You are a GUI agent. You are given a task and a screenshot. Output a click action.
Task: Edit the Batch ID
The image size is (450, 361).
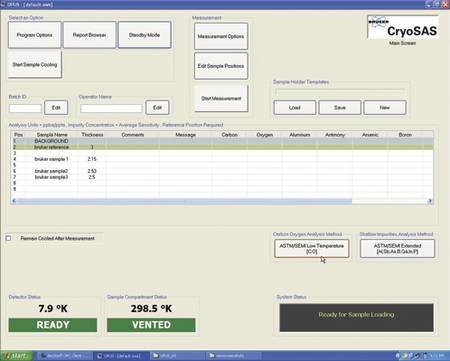[56, 107]
